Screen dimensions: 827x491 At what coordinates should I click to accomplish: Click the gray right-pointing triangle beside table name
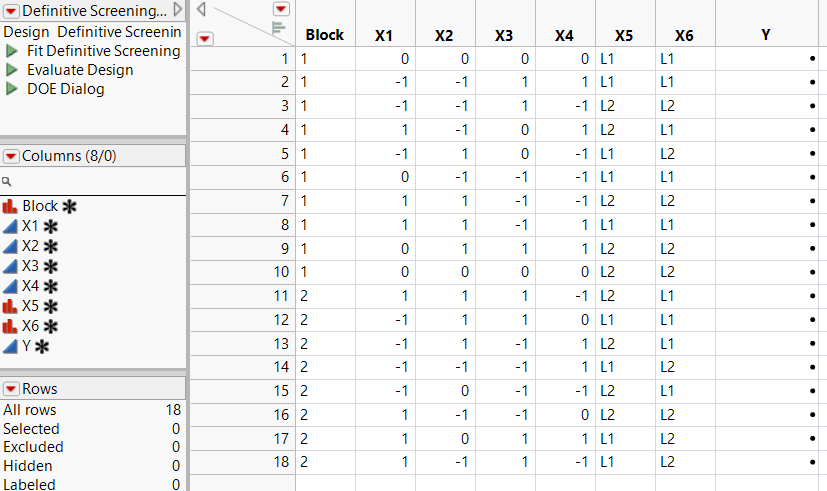point(178,10)
